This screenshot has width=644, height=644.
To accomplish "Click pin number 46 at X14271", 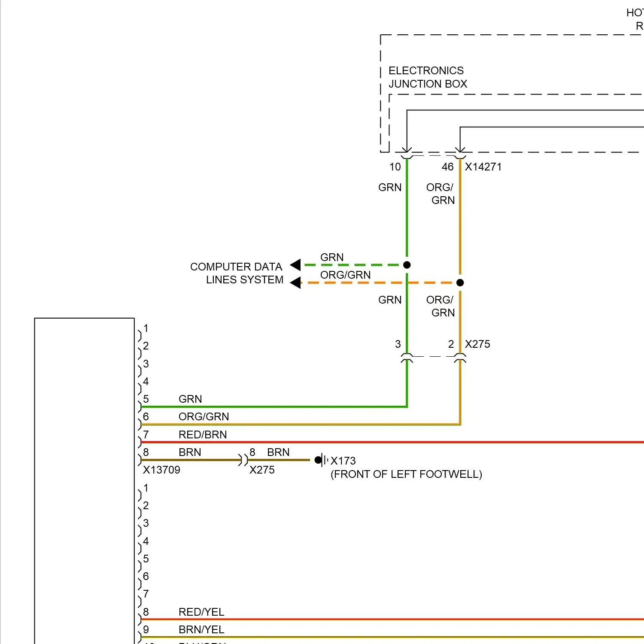I will (x=447, y=167).
